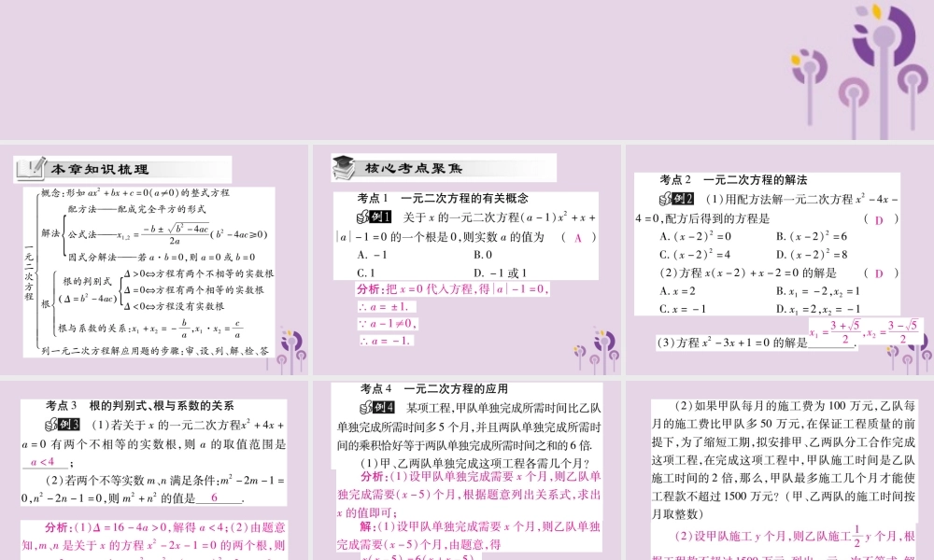Select the 核心考点聚焦 heading banner
The width and height of the screenshot is (934, 560).
(x=444, y=168)
